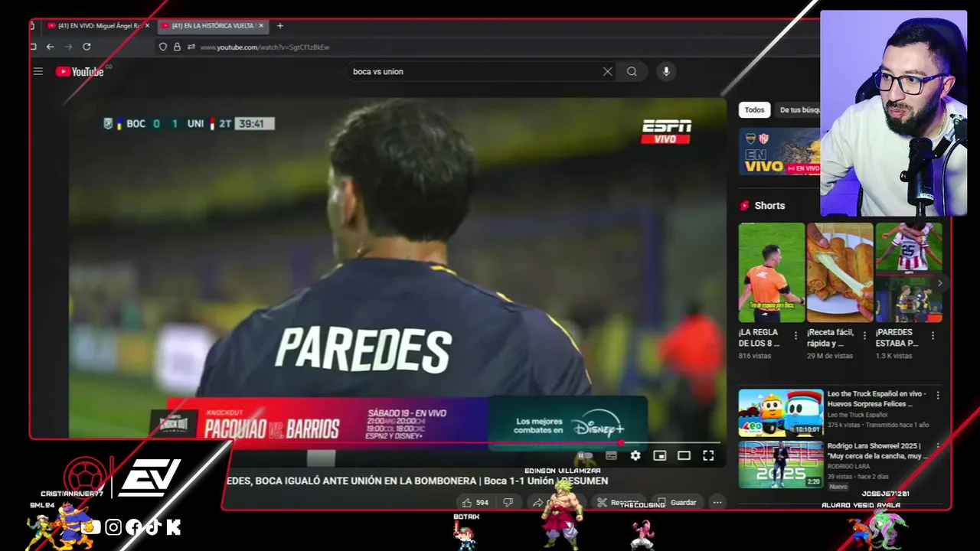Open player settings gear
This screenshot has height=551, width=980.
point(635,455)
